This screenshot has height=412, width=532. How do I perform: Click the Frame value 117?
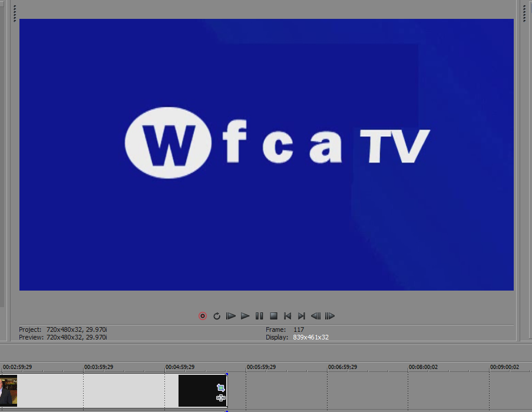[x=299, y=329]
